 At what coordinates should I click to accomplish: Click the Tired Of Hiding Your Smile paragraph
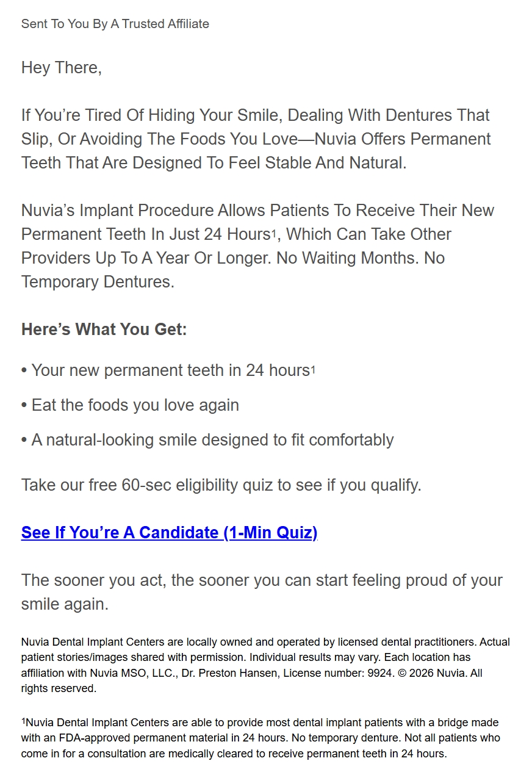pyautogui.click(x=256, y=139)
